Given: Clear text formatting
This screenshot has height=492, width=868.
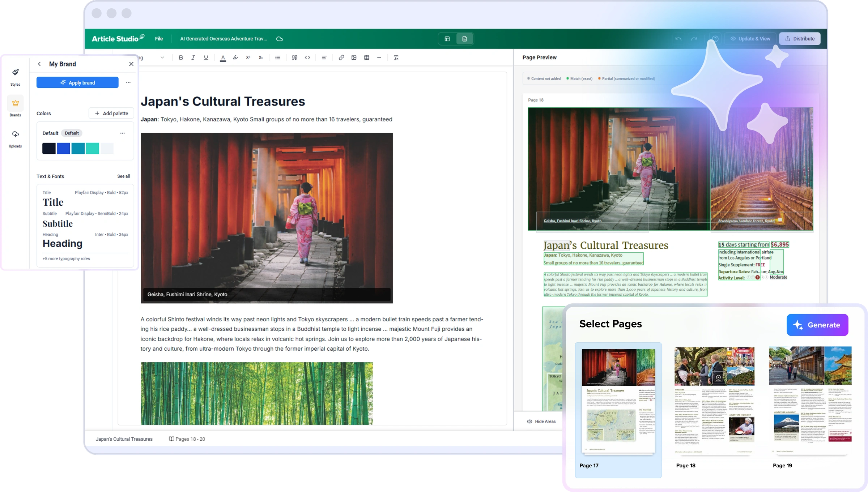Looking at the screenshot, I should (x=396, y=57).
